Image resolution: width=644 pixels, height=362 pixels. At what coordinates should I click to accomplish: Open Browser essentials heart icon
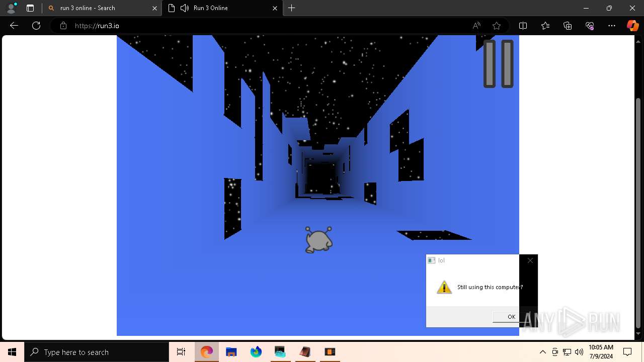click(590, 26)
